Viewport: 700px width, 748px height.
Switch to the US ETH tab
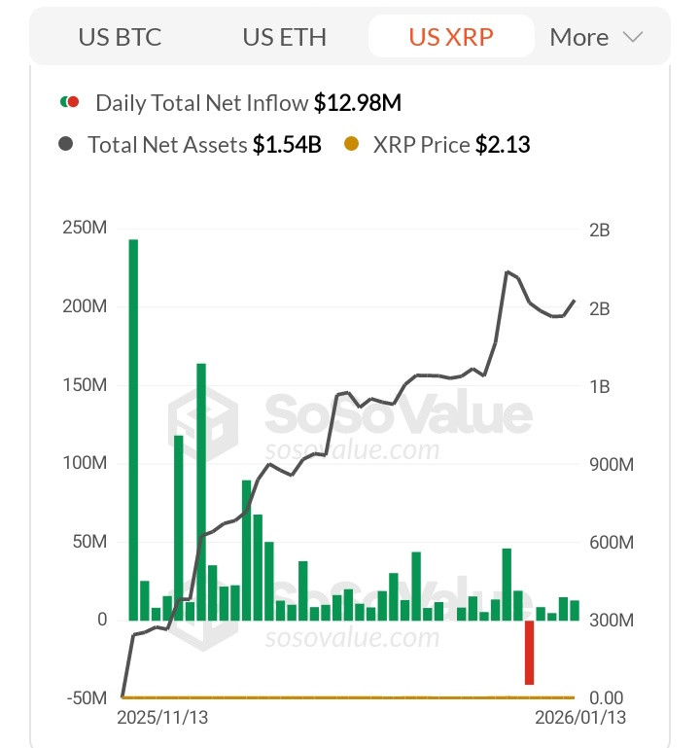[x=284, y=37]
